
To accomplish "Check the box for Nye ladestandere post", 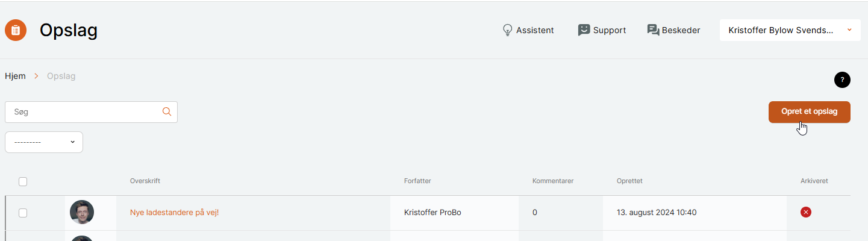I will point(23,213).
